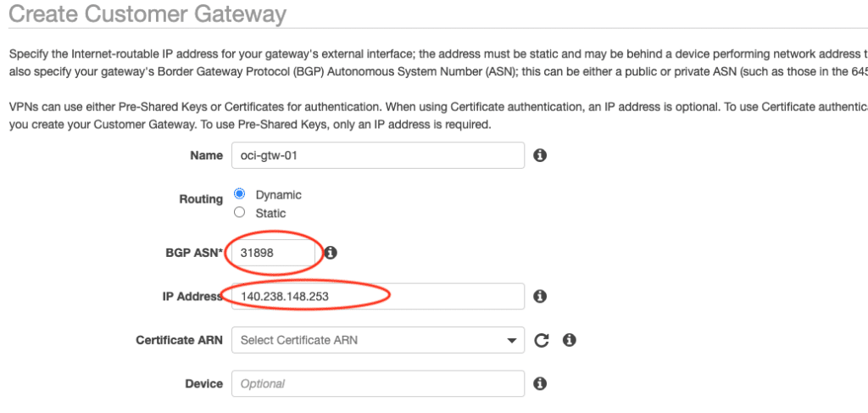The height and width of the screenshot is (413, 868).
Task: Click the info icon beside IP Address field
Action: point(539,296)
